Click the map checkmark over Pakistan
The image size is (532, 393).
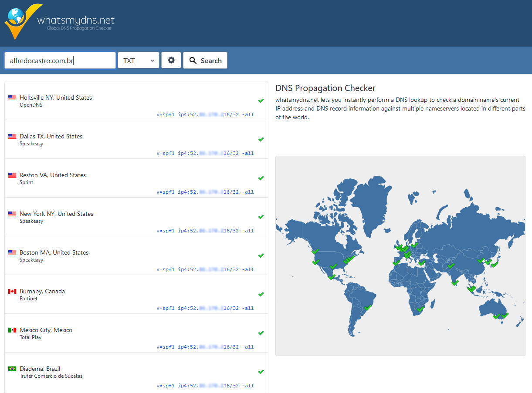[x=451, y=265]
